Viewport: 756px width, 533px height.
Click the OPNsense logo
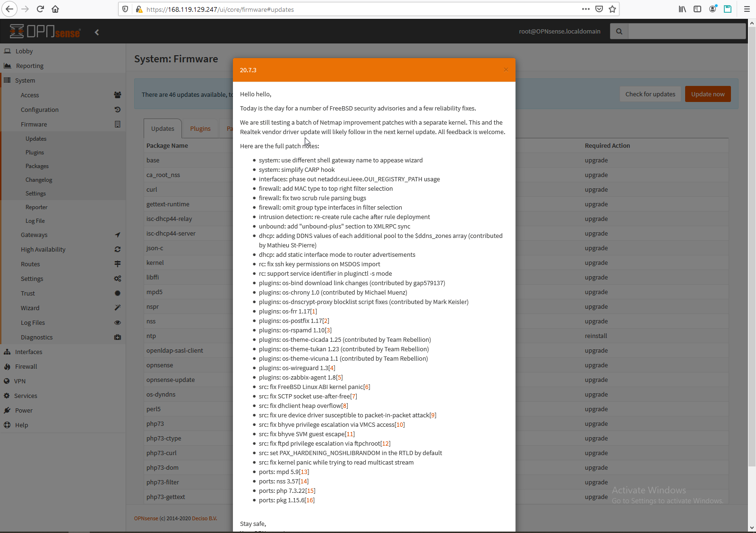(x=45, y=31)
